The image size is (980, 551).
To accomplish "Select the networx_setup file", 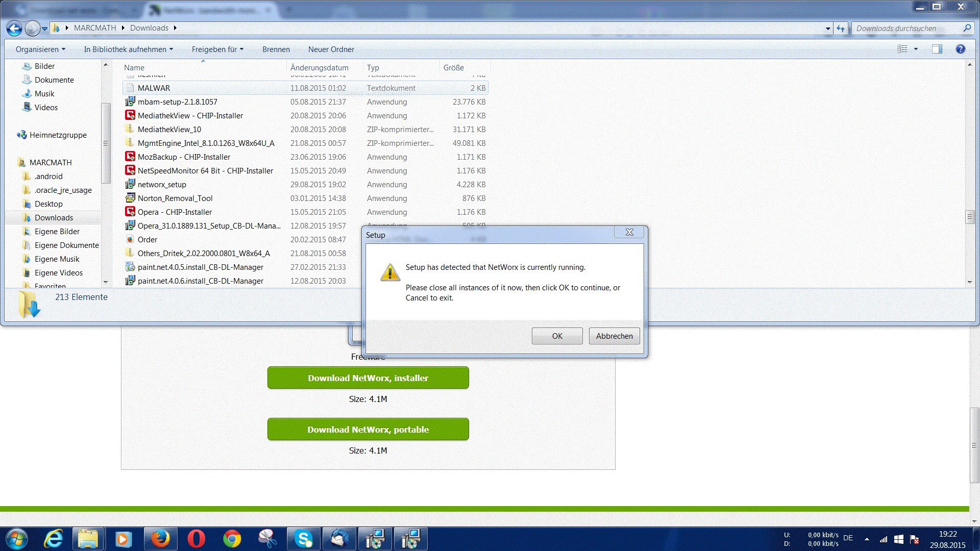I will click(162, 185).
